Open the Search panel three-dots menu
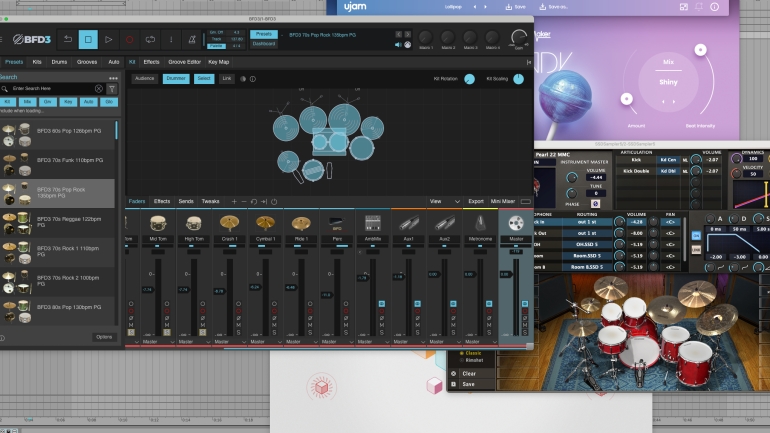Viewport: 770px width, 433px height. [x=113, y=78]
